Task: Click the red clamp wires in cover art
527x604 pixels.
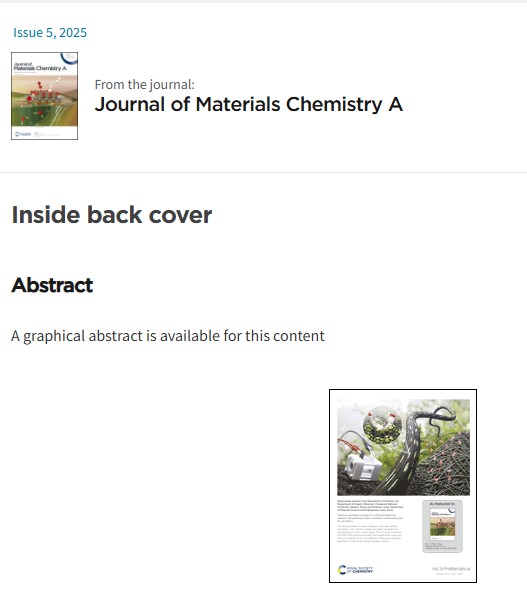Action: [352, 443]
